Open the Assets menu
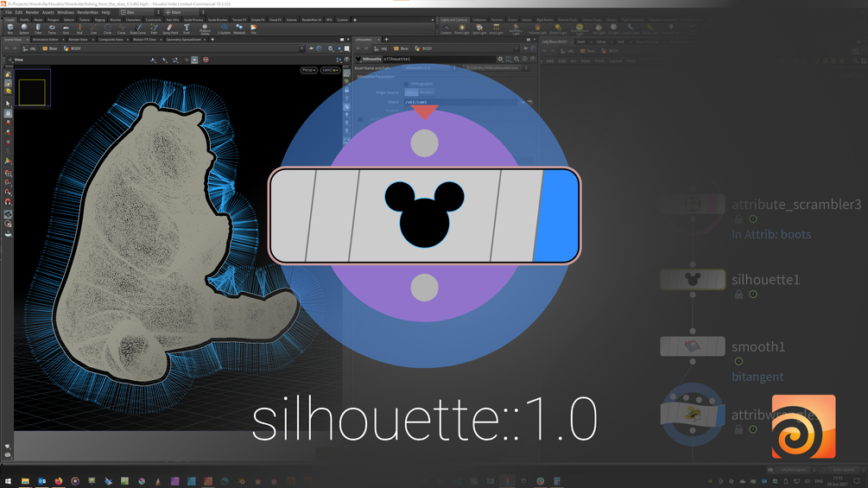This screenshot has width=868, height=488. point(48,12)
